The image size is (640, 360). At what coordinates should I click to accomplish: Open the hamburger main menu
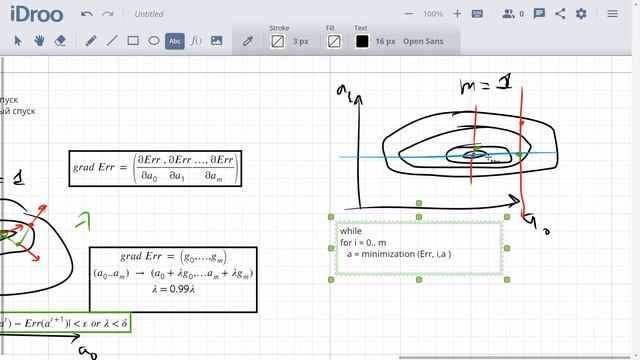pyautogui.click(x=612, y=14)
